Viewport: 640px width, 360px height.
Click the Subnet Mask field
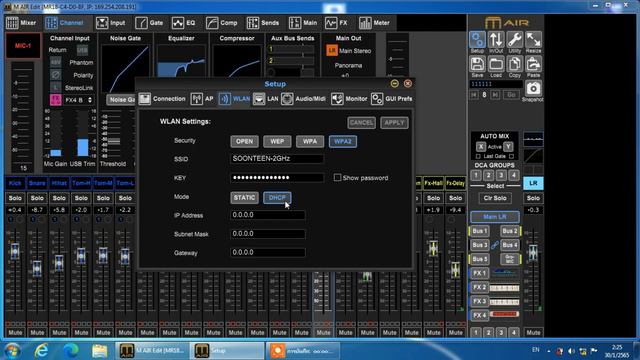coord(268,234)
